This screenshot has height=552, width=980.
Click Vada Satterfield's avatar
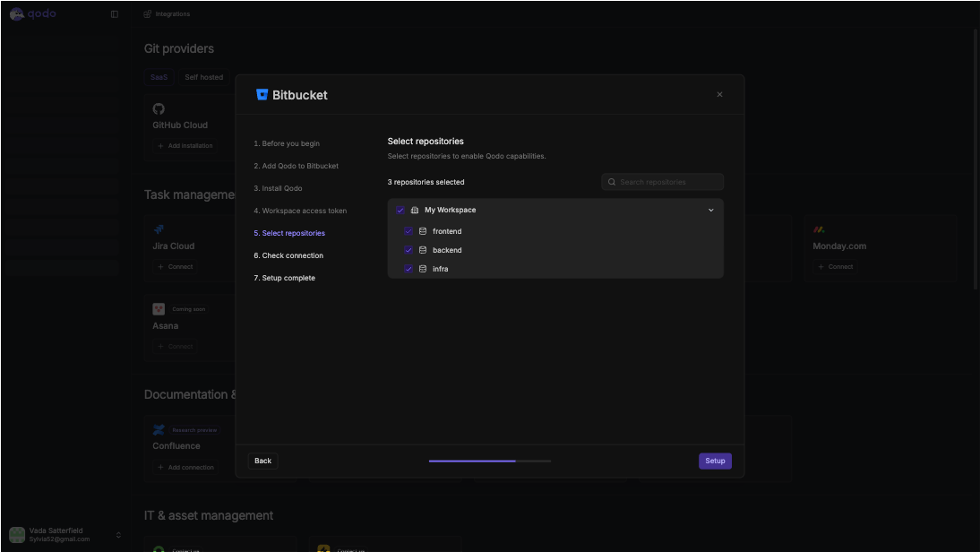17,534
